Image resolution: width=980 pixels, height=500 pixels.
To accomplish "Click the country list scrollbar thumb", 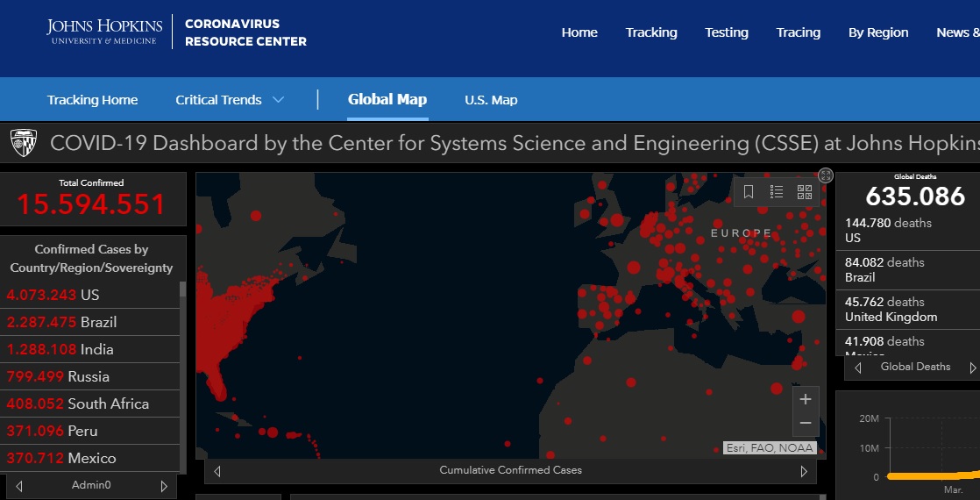I will click(182, 289).
